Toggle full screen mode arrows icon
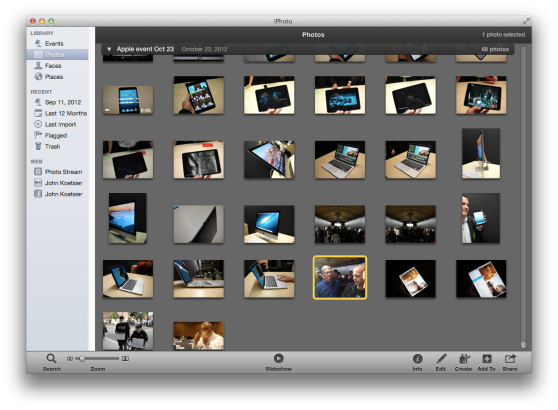The width and height of the screenshot is (558, 410). pos(526,21)
